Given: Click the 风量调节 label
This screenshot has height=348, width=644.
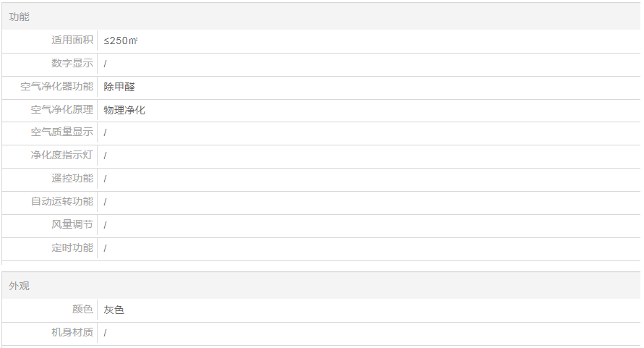Looking at the screenshot, I should point(72,225).
